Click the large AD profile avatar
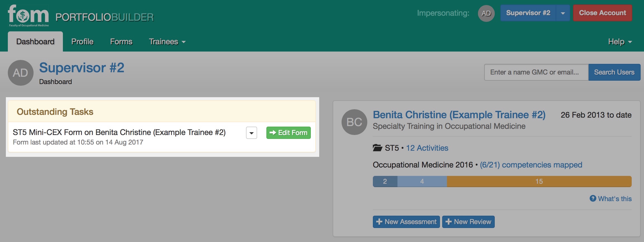This screenshot has width=644, height=242. click(x=21, y=73)
